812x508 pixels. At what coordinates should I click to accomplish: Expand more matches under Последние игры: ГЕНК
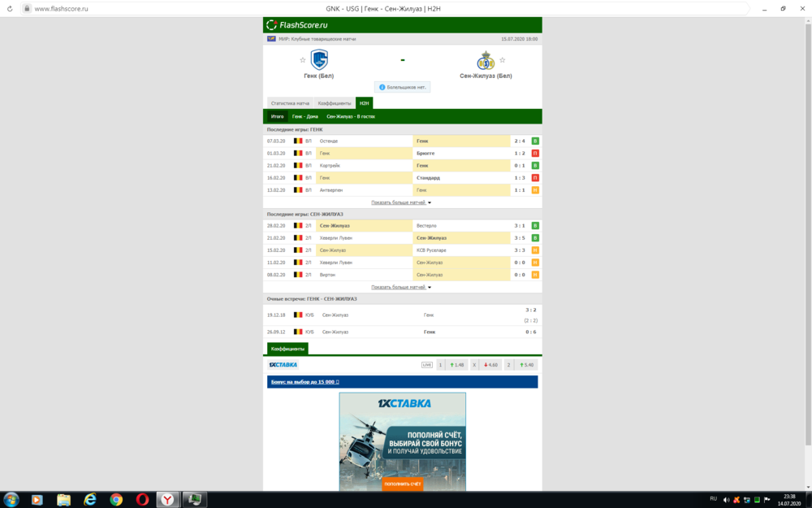[401, 202]
